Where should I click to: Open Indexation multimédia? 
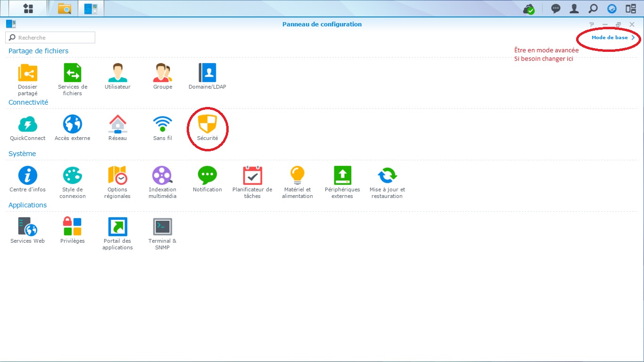(x=163, y=182)
